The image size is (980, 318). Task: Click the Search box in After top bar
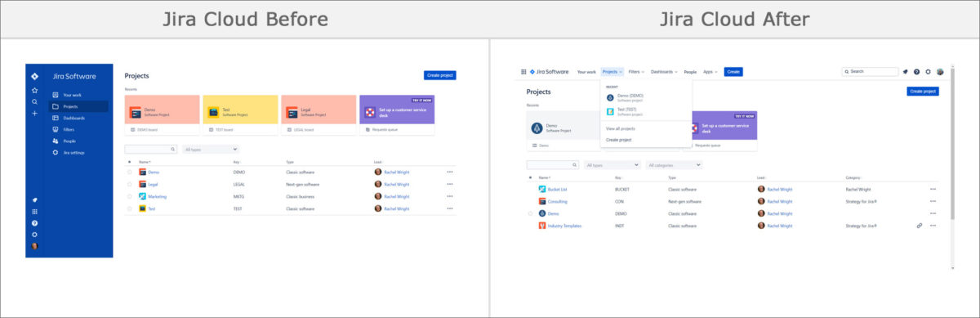tap(870, 72)
